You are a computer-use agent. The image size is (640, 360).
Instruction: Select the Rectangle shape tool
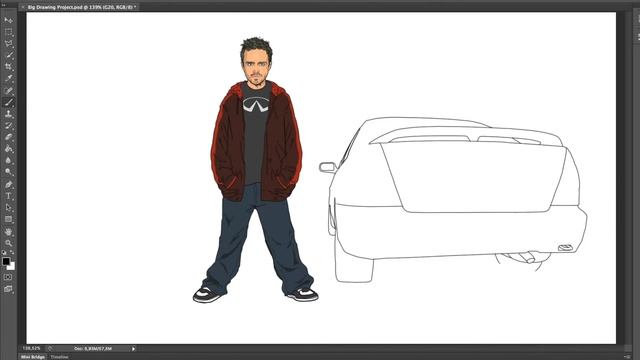(x=8, y=219)
